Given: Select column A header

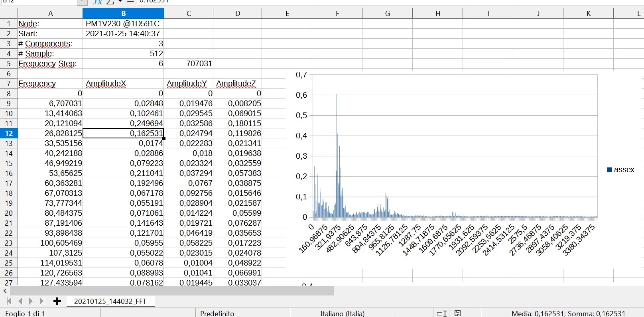Looking at the screenshot, I should point(50,14).
